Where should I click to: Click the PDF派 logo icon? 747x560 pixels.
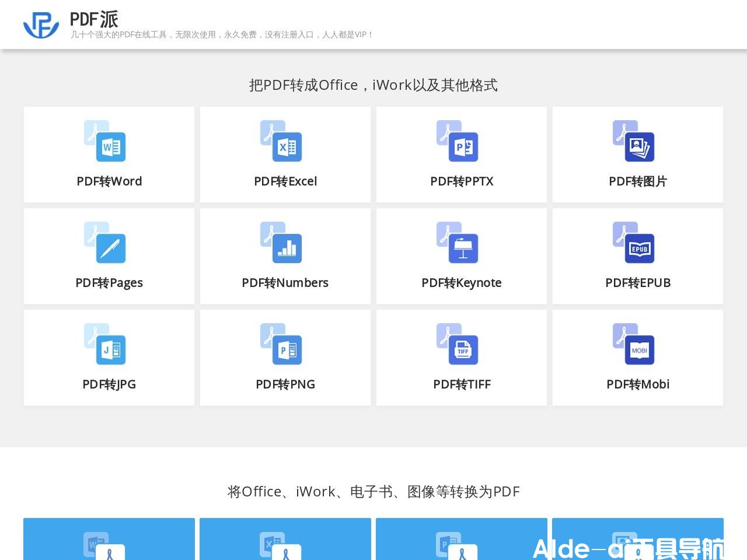tap(41, 25)
